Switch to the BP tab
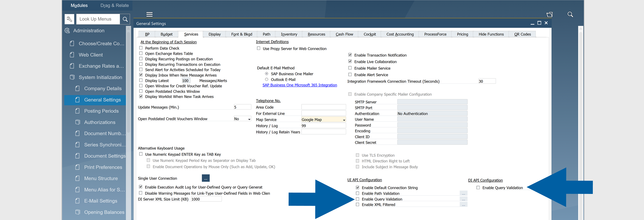This screenshot has width=644, height=220. [147, 34]
